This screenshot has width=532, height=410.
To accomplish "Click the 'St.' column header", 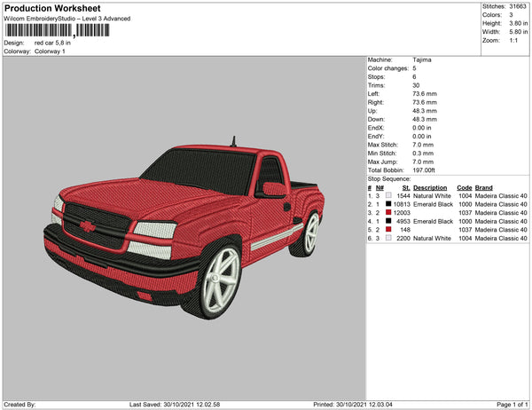I will click(406, 187).
